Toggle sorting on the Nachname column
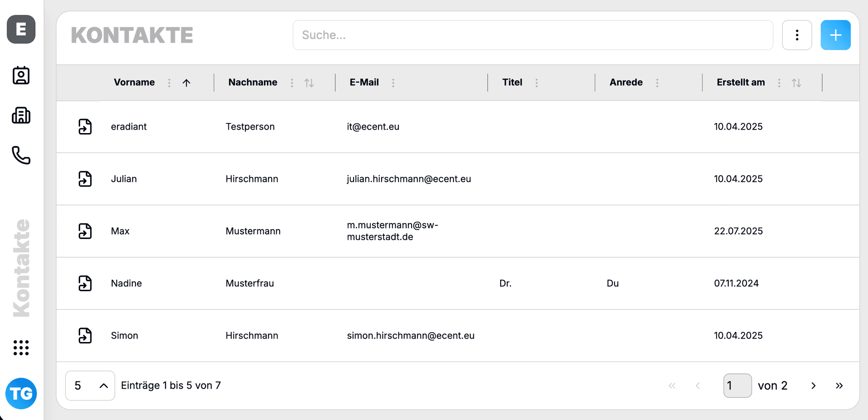 point(309,83)
